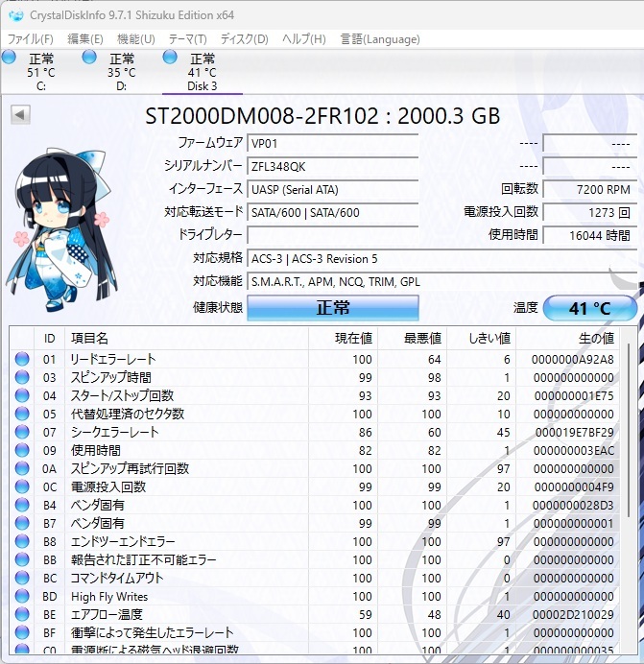Click the status icon for High Fly Writes

click(x=22, y=596)
